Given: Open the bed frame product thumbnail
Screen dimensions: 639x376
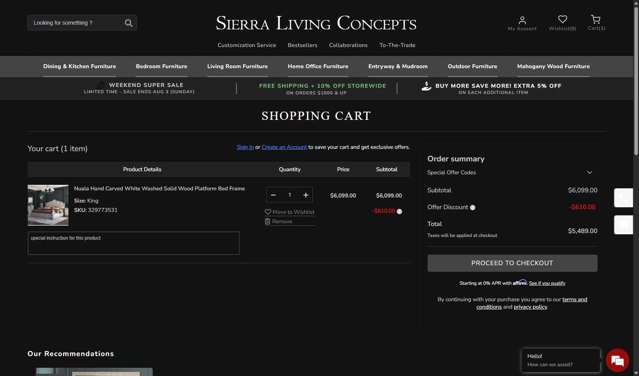Looking at the screenshot, I should [x=48, y=205].
